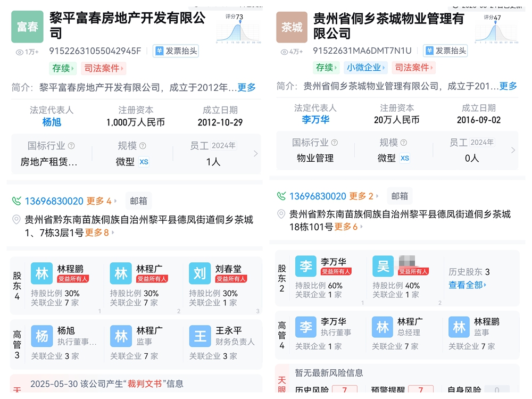532x399 pixels.
Task: Select the 股东 2 section label
Action: pos(281,279)
